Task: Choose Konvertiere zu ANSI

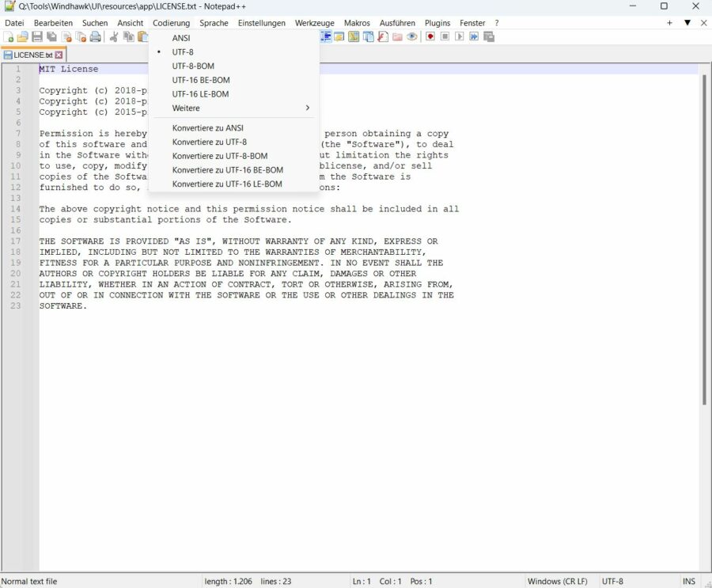Action: click(208, 127)
